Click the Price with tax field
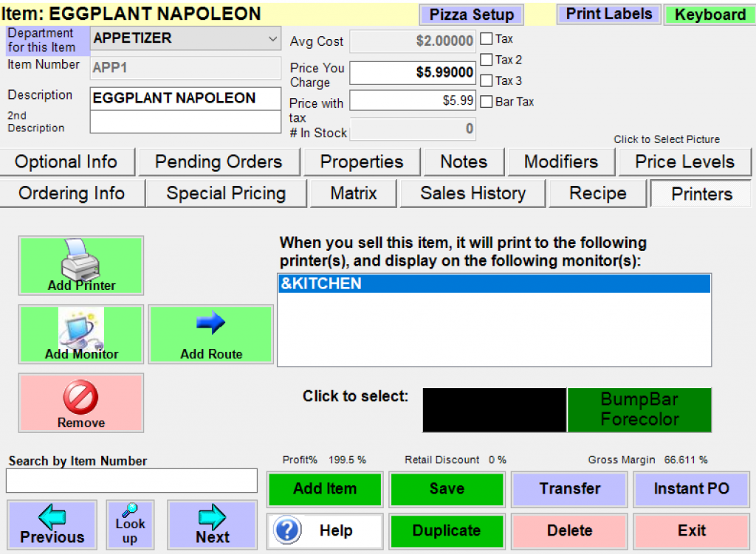The width and height of the screenshot is (756, 554). point(413,100)
